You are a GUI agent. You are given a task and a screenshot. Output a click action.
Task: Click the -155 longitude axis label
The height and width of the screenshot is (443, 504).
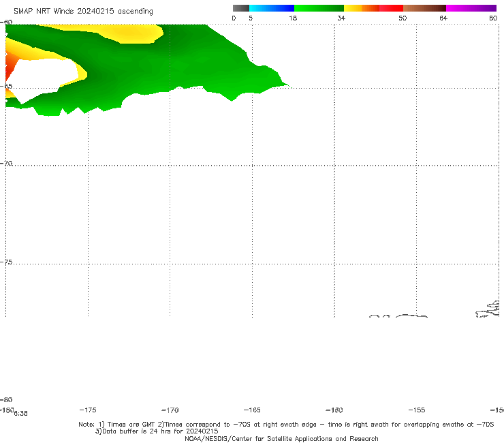click(417, 410)
